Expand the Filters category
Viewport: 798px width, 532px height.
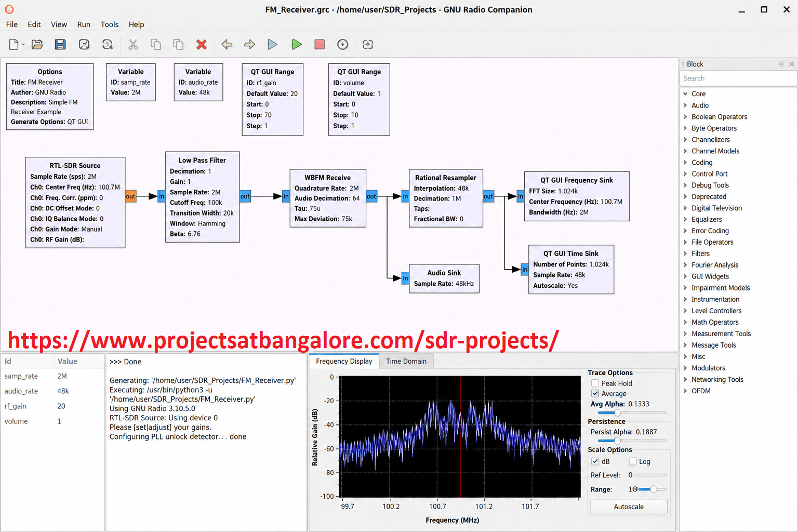(685, 254)
